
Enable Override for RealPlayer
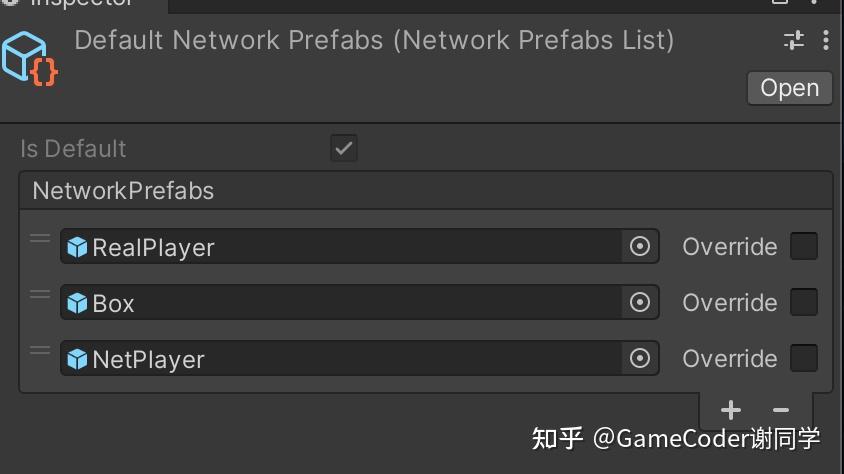click(x=804, y=246)
